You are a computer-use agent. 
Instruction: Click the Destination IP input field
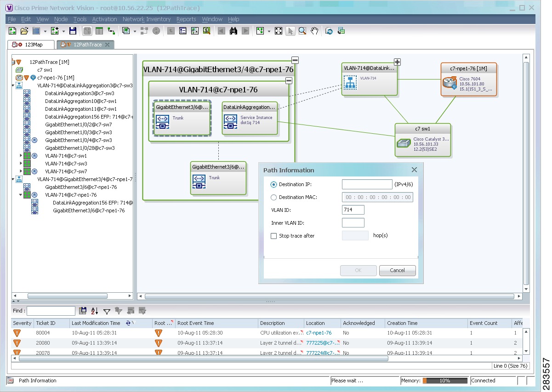(x=367, y=184)
